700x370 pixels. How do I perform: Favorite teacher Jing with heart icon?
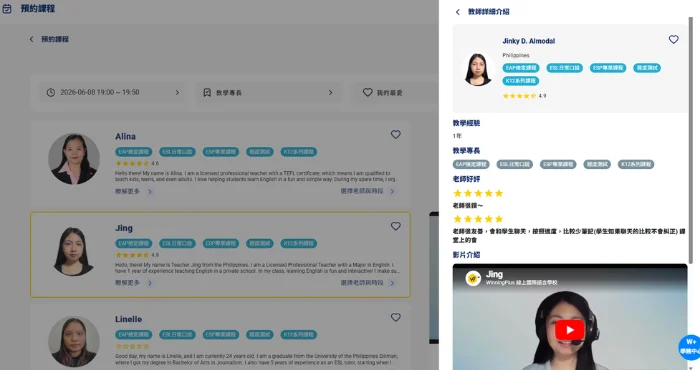click(396, 226)
